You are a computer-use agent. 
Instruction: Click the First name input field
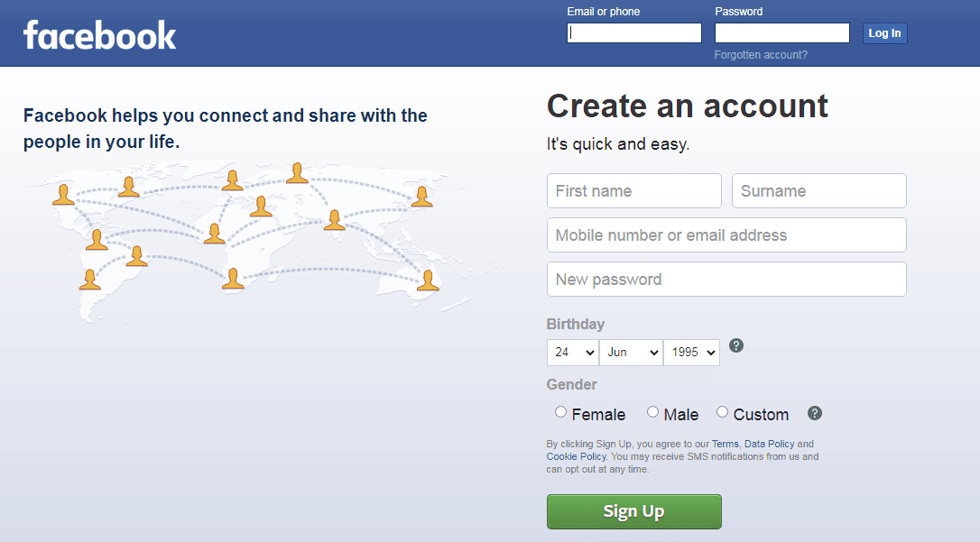click(633, 191)
